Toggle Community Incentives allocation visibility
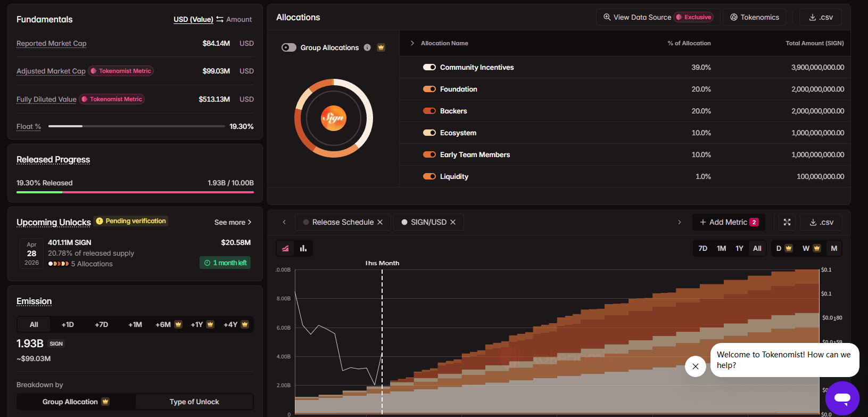 point(429,67)
